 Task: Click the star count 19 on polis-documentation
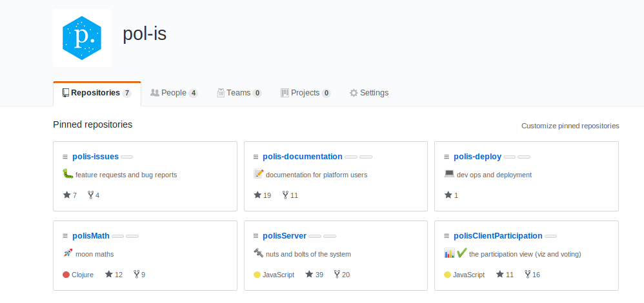(x=267, y=195)
